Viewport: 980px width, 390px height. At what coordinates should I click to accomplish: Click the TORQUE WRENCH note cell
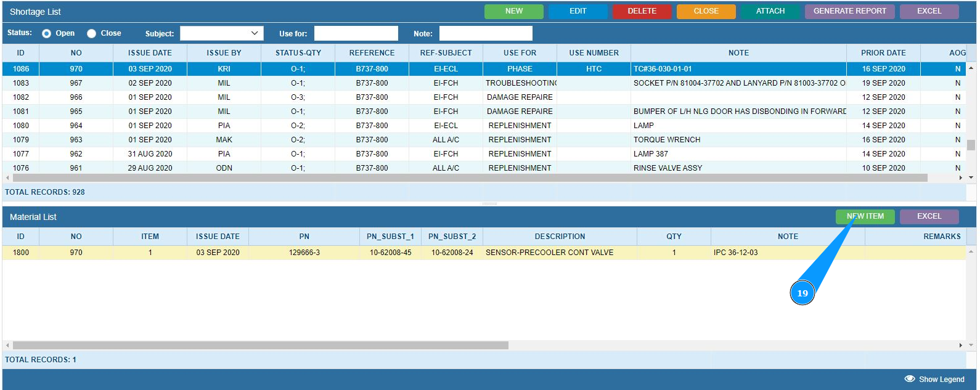tap(738, 140)
